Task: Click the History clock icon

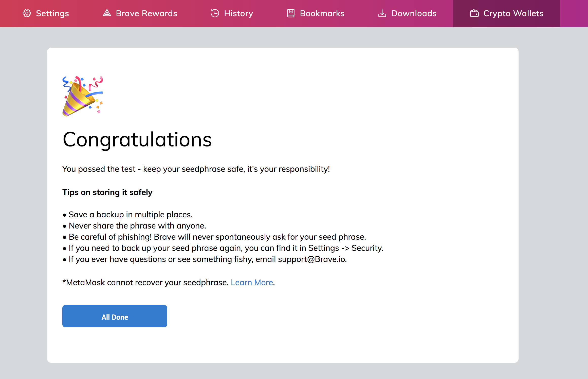Action: (215, 13)
